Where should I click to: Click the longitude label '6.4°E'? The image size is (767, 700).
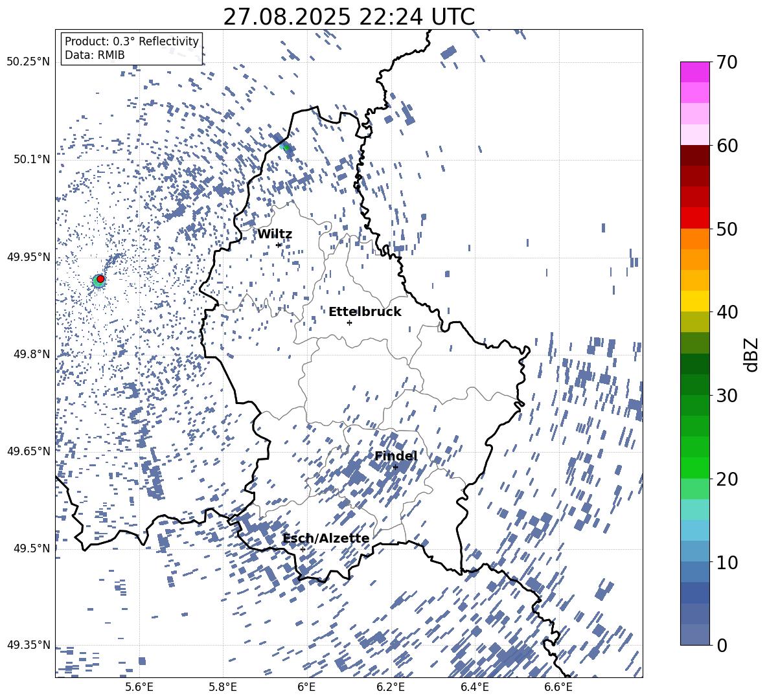click(x=474, y=687)
